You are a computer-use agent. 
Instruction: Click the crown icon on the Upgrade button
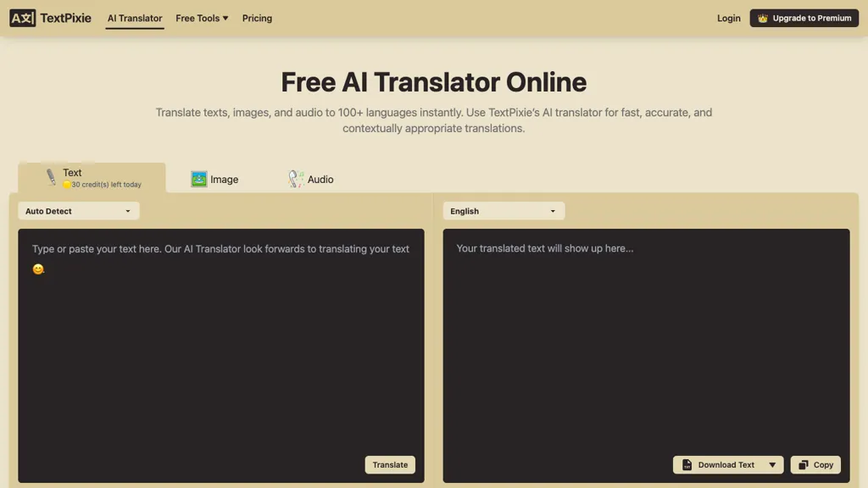coord(763,18)
